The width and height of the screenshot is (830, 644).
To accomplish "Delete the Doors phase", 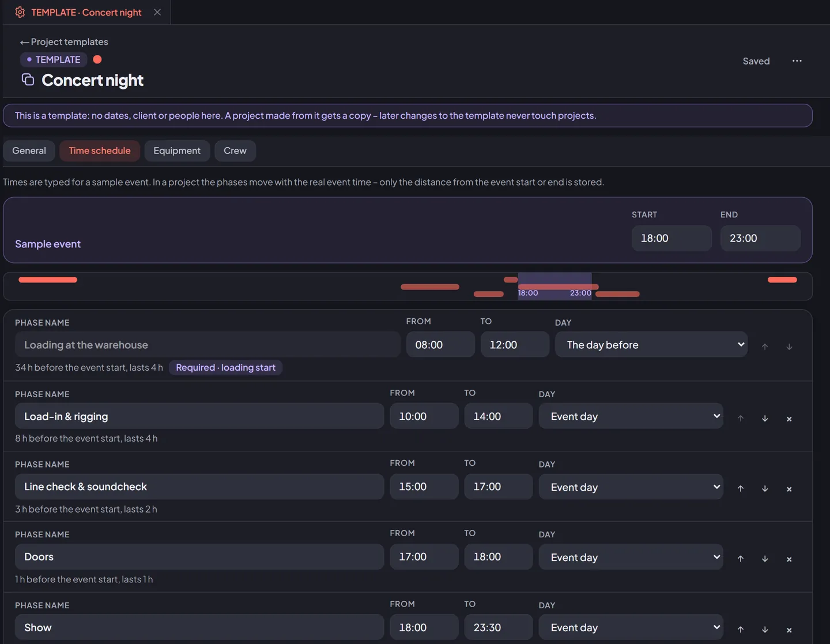I will (x=789, y=559).
